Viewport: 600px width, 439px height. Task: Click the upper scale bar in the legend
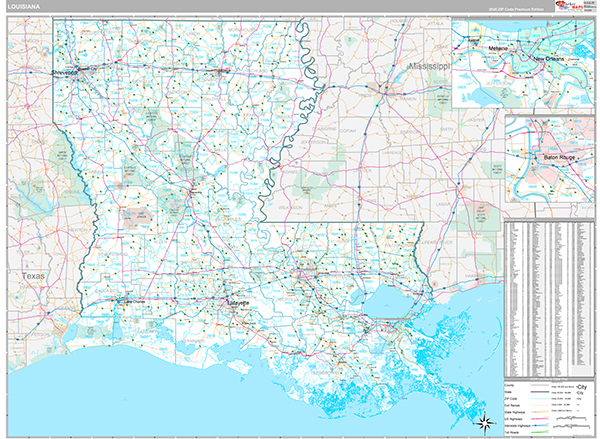pyautogui.click(x=570, y=418)
